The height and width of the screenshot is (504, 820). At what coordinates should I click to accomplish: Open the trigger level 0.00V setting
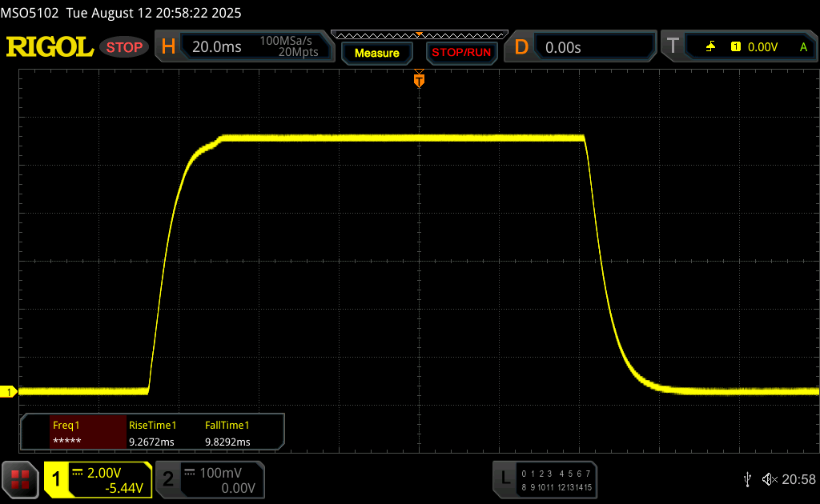(x=762, y=47)
